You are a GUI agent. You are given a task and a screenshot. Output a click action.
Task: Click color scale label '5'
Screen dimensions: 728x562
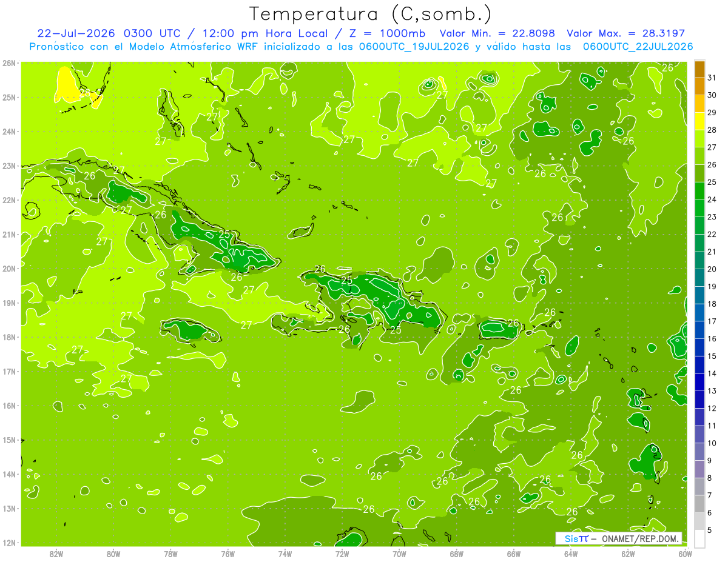[710, 530]
